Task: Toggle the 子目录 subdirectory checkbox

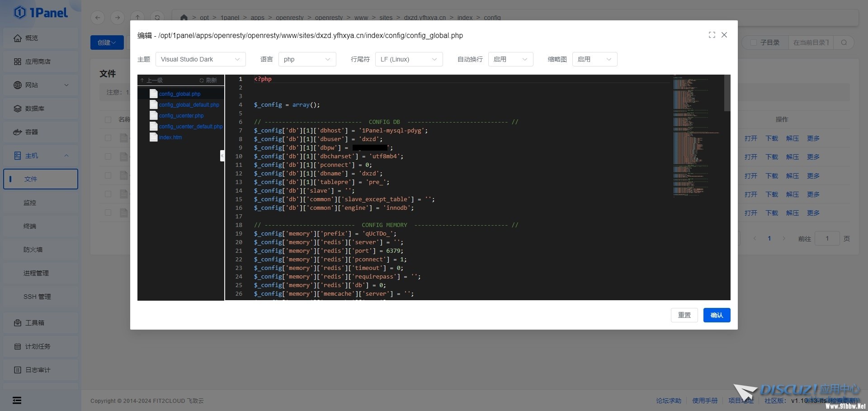Action: tap(753, 43)
